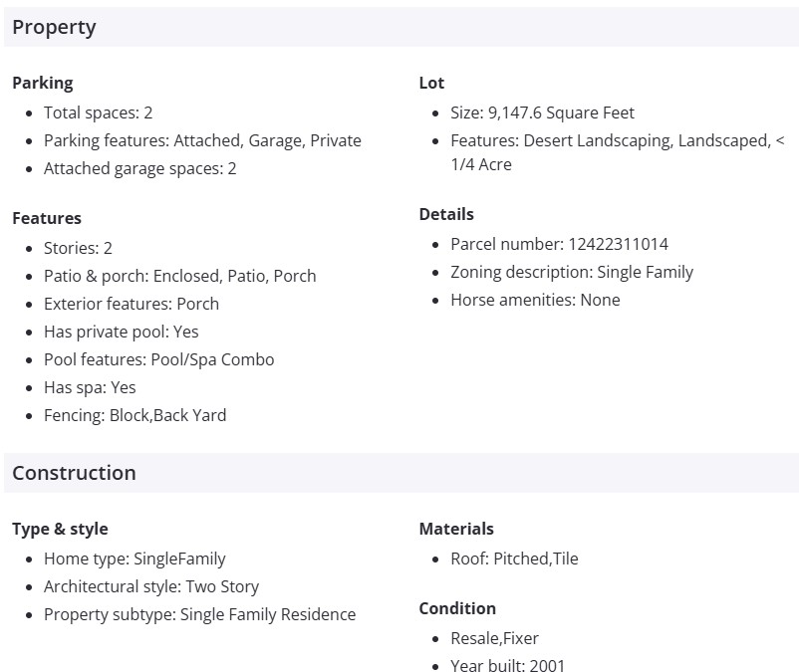Click Horse amenities: None entry
799x672 pixels.
(x=535, y=300)
